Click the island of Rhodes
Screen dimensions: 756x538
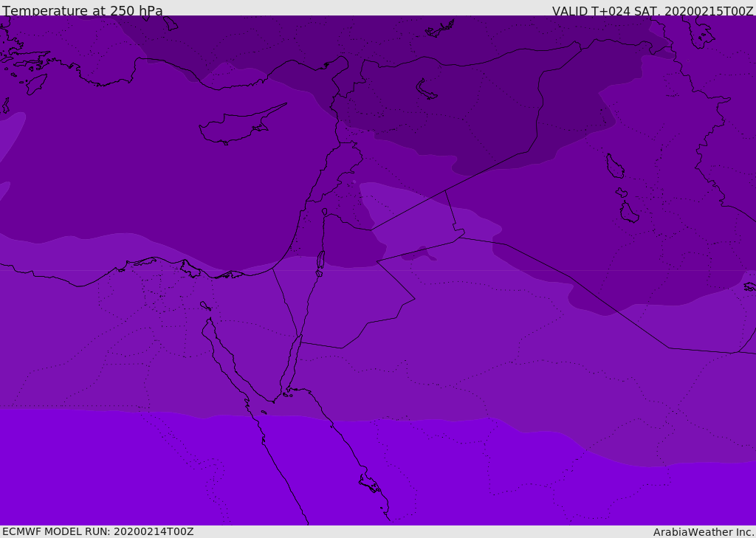point(35,83)
